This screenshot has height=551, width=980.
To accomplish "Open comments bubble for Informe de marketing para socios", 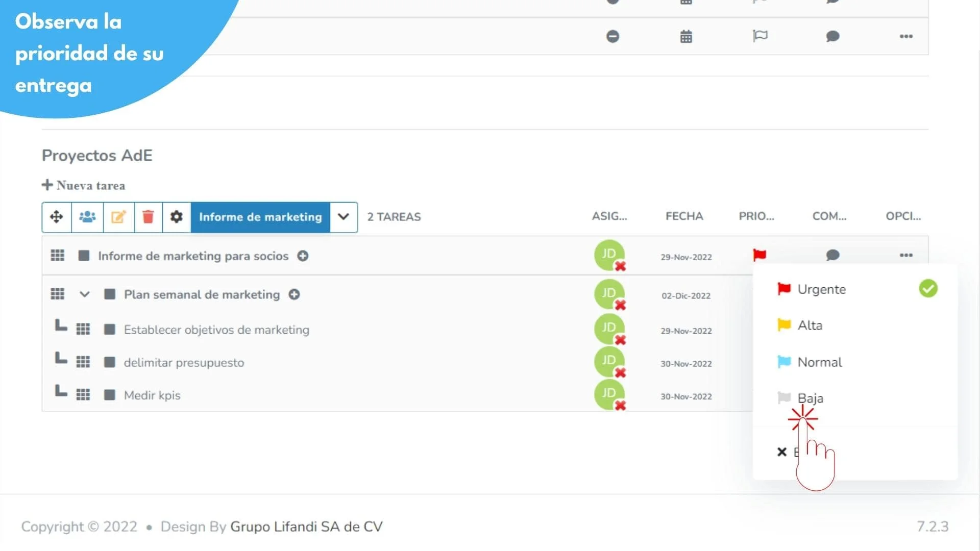I will tap(832, 255).
